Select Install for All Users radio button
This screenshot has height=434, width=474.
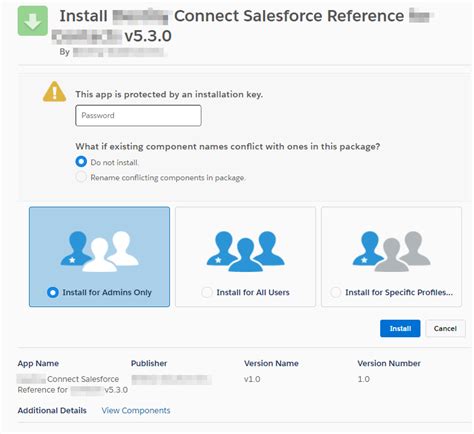[x=207, y=292]
